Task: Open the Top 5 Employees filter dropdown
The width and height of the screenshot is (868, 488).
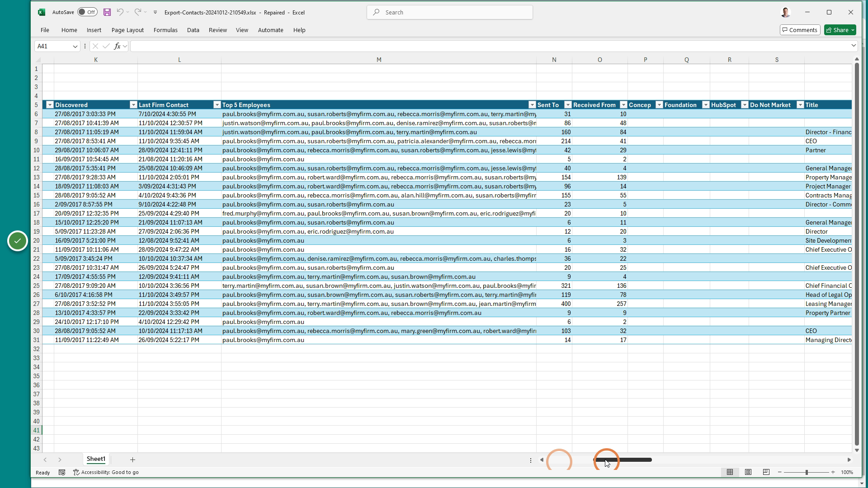Action: point(532,105)
